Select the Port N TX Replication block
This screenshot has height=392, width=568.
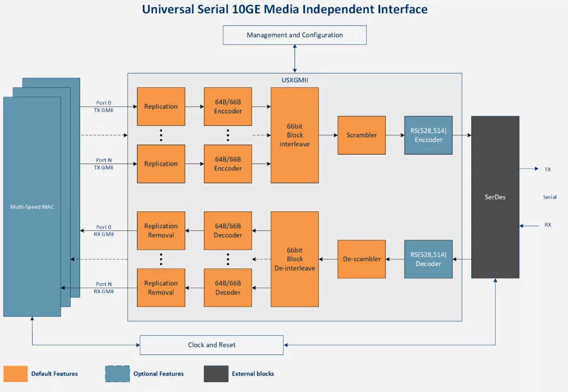[x=161, y=164]
